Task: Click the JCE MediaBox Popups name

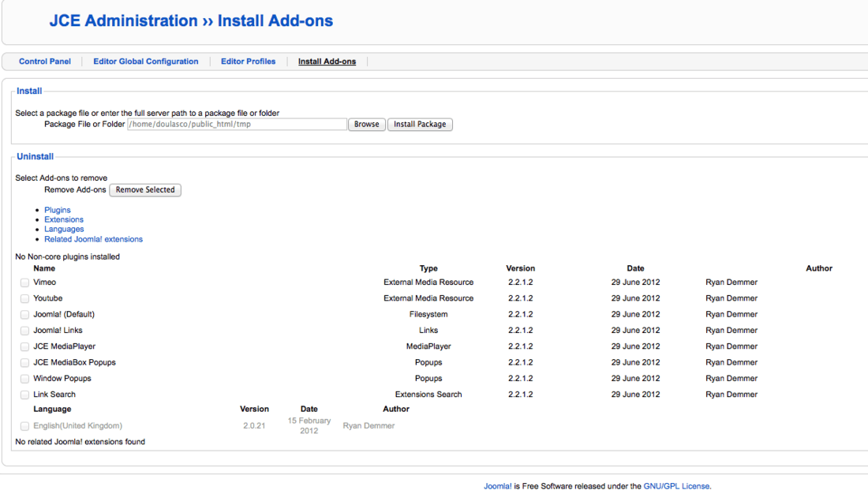Action: (x=74, y=362)
